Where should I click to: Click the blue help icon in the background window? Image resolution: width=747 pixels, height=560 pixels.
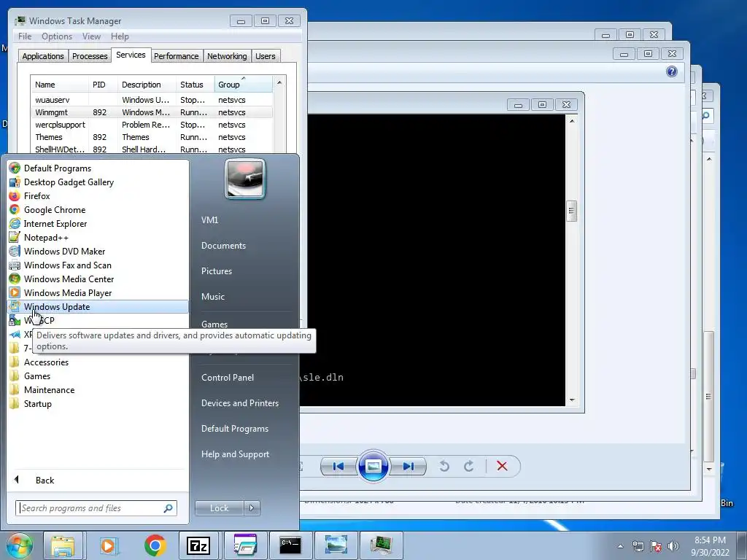pyautogui.click(x=672, y=71)
